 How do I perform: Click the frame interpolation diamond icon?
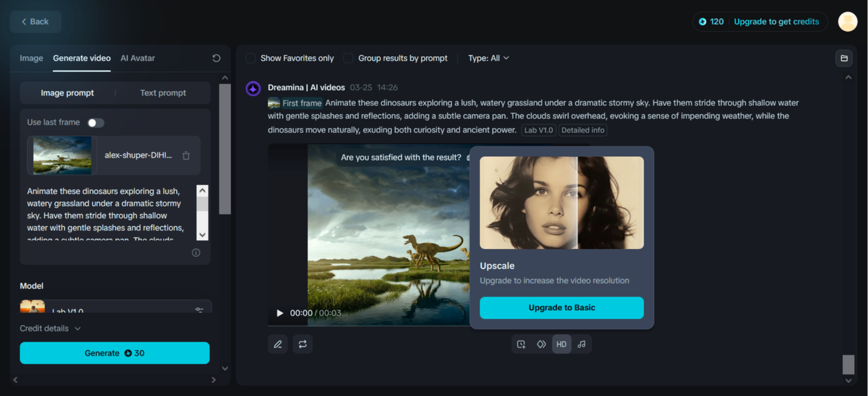pyautogui.click(x=541, y=344)
